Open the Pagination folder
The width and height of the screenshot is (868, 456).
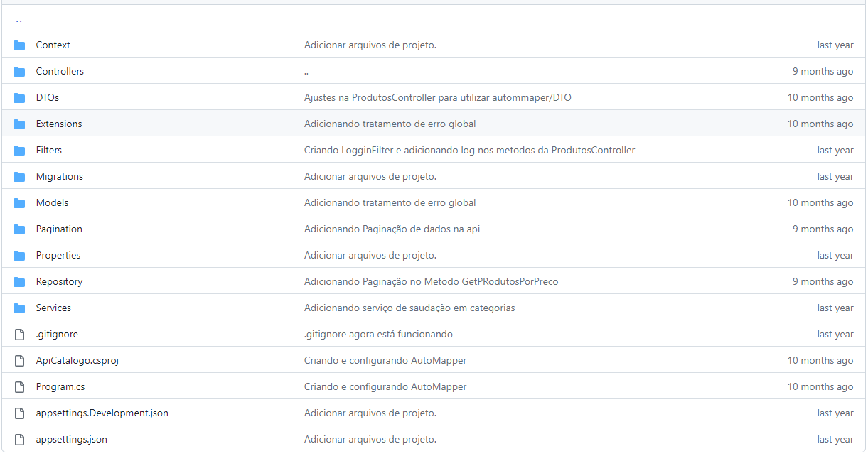click(x=59, y=229)
